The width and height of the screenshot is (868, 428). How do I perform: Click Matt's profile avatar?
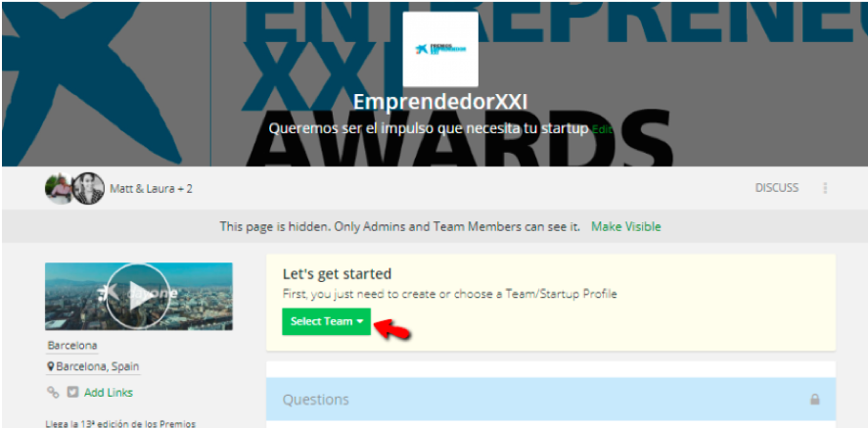coord(58,188)
